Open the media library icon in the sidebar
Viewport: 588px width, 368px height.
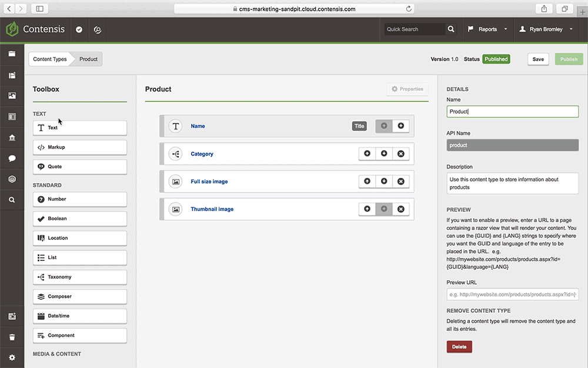point(12,95)
